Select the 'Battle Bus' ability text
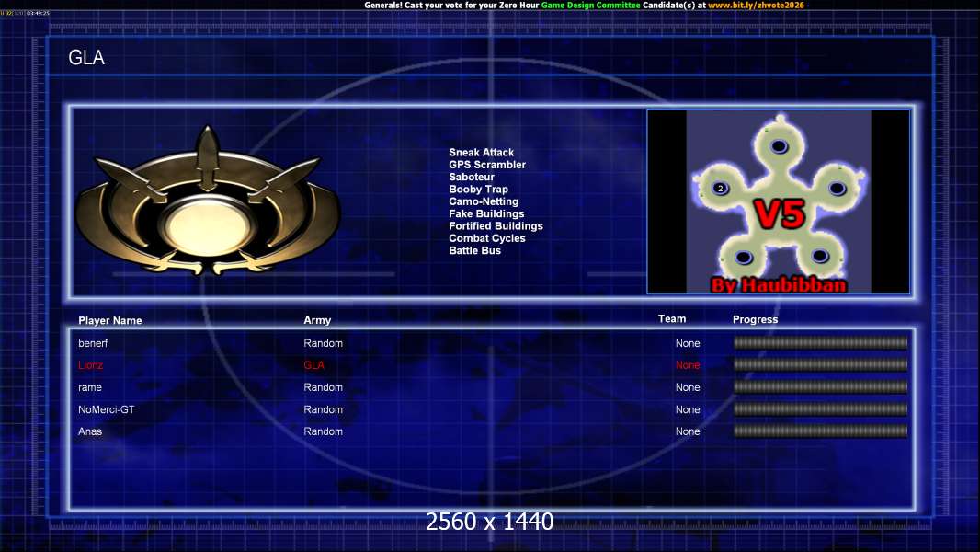Viewport: 980px width, 552px height. coord(474,250)
